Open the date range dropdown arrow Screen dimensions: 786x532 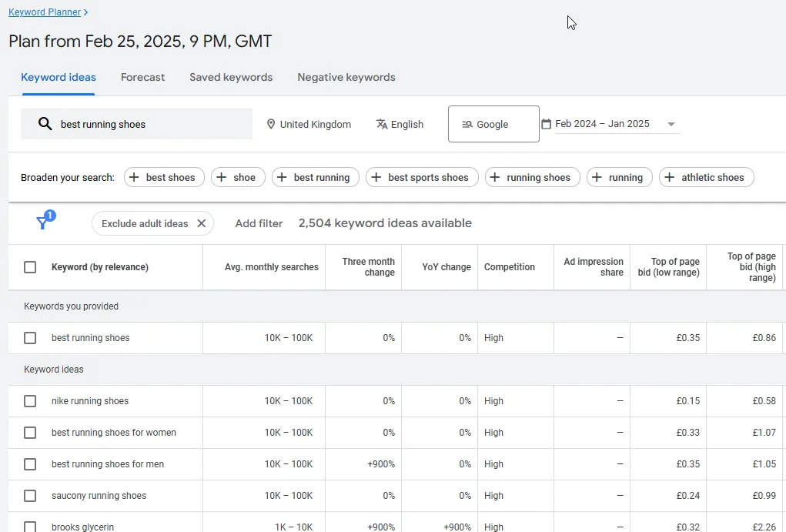tap(671, 124)
